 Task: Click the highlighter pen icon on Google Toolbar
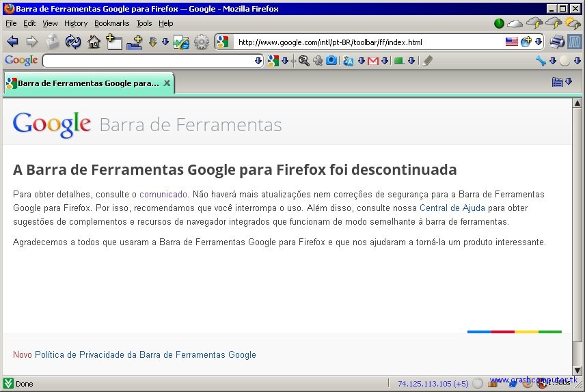click(428, 60)
